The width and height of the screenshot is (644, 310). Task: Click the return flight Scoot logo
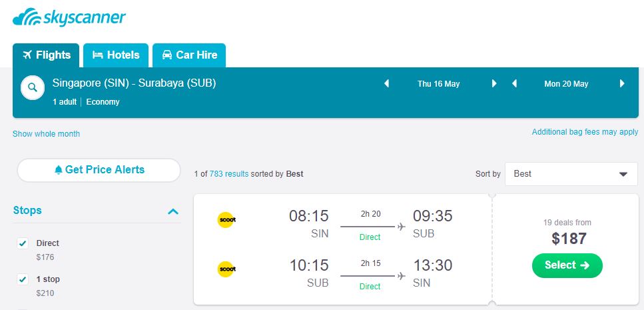click(x=226, y=269)
